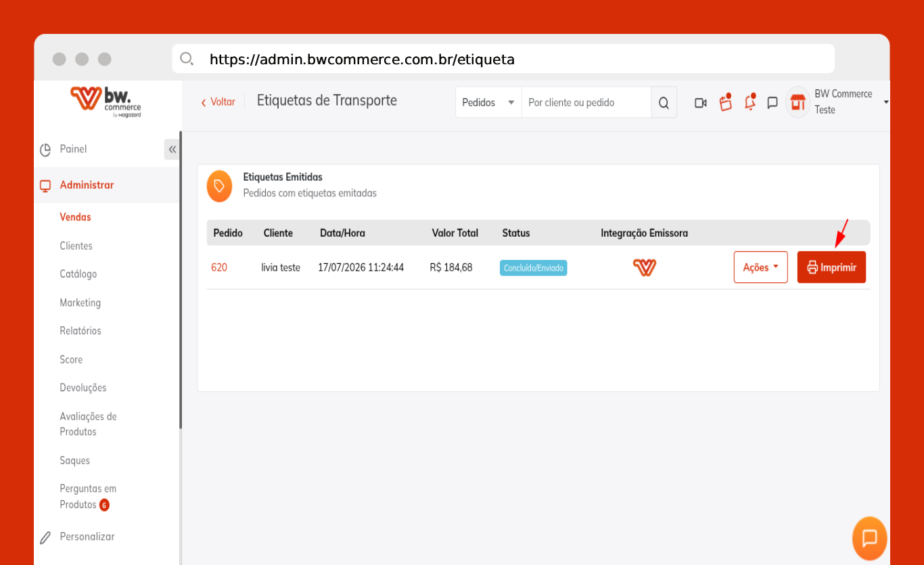Open Painel from the sidebar
Viewport: 924px width, 565px height.
click(x=73, y=149)
